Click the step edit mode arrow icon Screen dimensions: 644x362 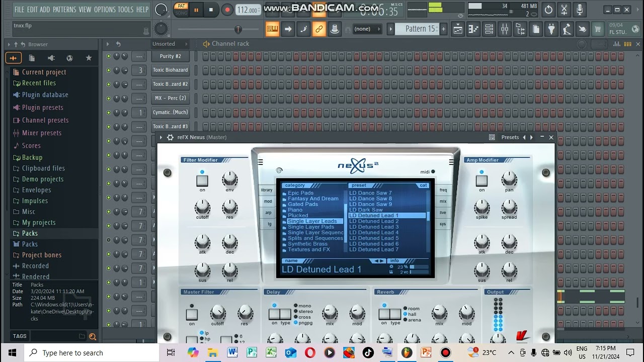click(288, 29)
